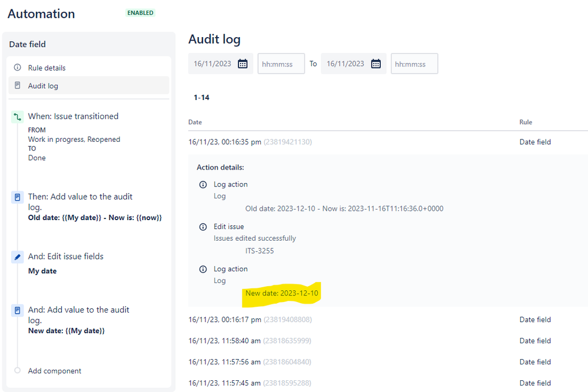Click the Audit log page heading
The height and width of the screenshot is (392, 588).
coord(214,39)
